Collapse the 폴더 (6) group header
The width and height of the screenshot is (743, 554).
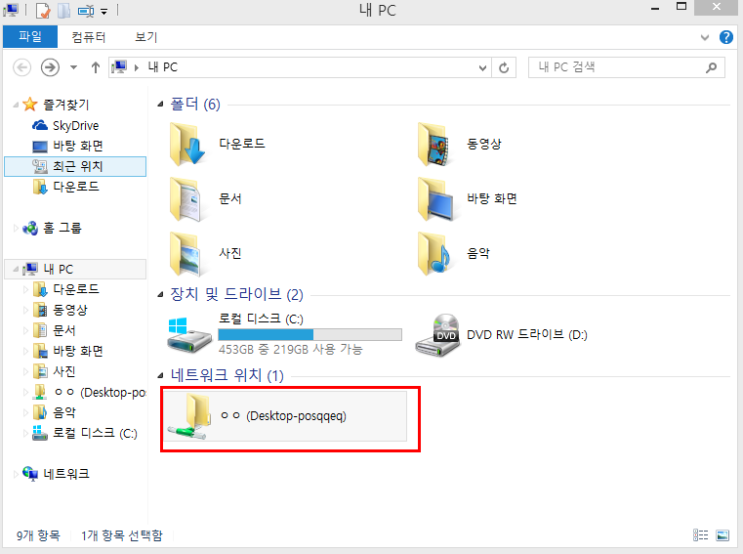(163, 104)
